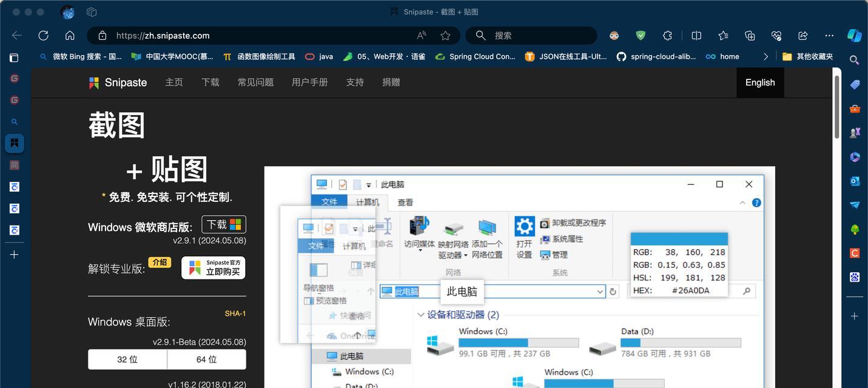868x388 pixels.
Task: Open the spring-cloud-alib... GitHub bookmark
Action: [x=656, y=56]
